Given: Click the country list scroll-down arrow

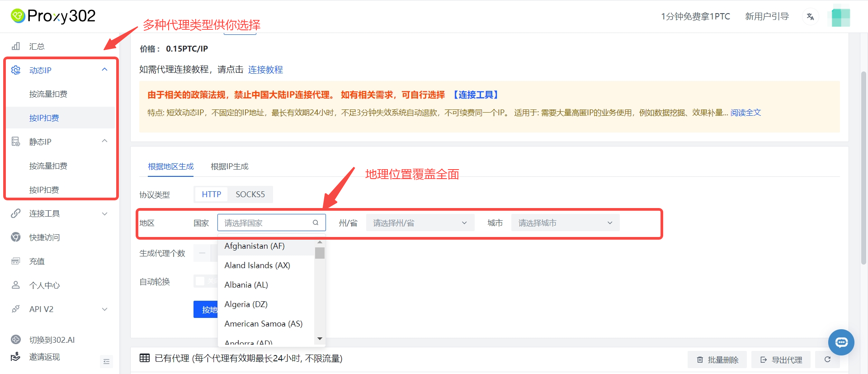Looking at the screenshot, I should click(x=320, y=339).
